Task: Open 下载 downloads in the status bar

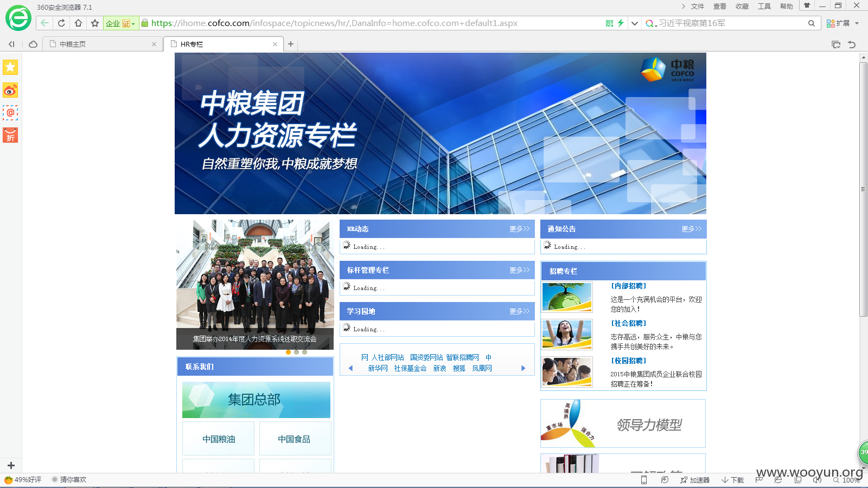Action: [732, 480]
